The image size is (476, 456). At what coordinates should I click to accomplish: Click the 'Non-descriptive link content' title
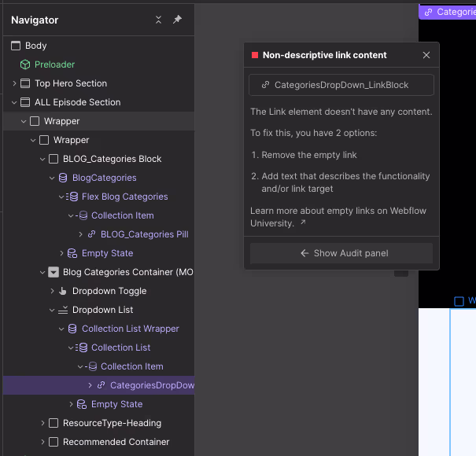click(x=324, y=55)
